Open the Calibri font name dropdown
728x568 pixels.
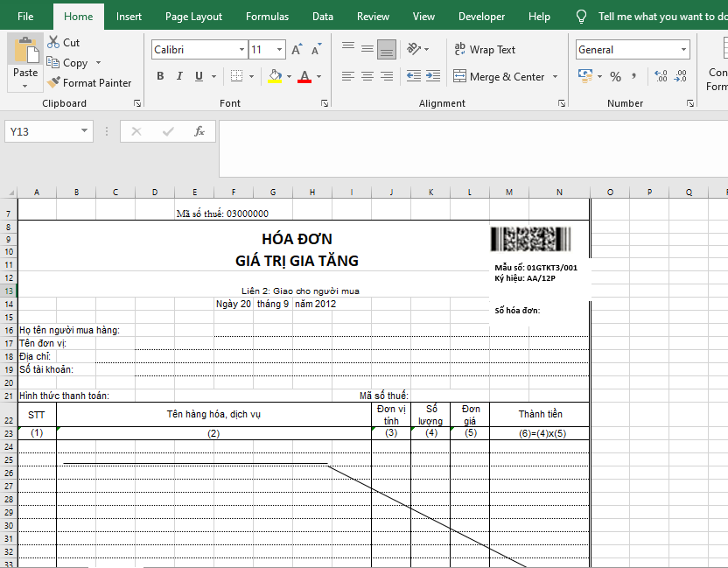coord(241,50)
